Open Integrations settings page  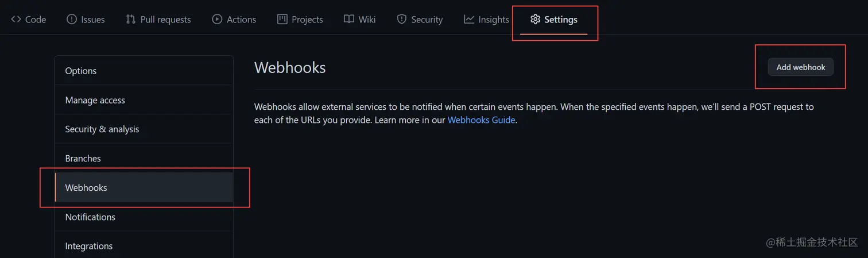click(x=144, y=246)
